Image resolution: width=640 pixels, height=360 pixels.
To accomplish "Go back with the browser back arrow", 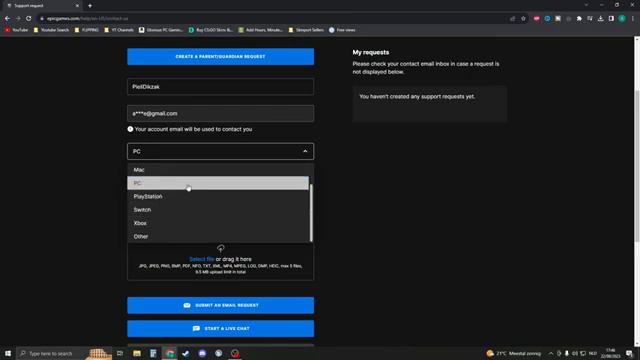I will click(x=7, y=18).
